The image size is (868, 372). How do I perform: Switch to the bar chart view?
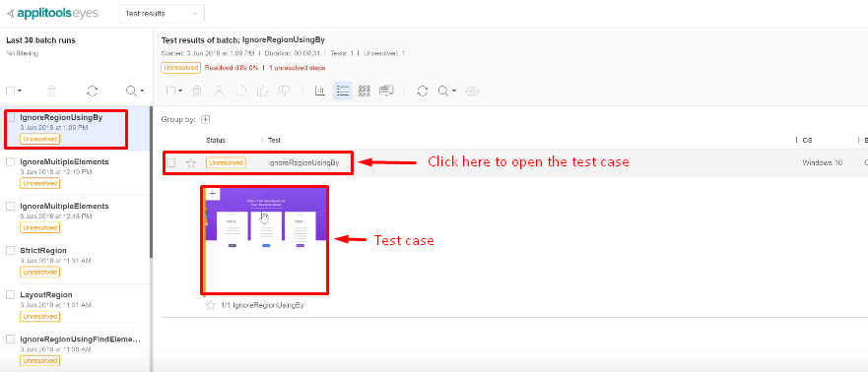click(x=319, y=91)
